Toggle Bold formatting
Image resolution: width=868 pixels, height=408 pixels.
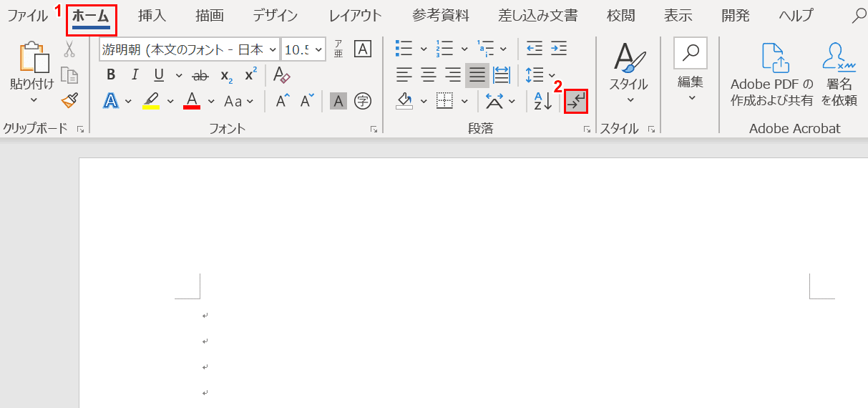[x=111, y=75]
